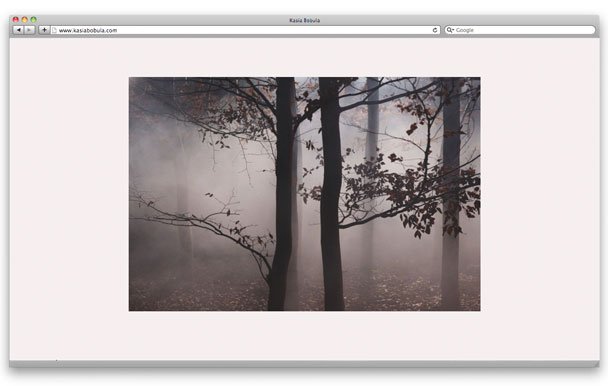The height and width of the screenshot is (386, 608).
Task: Click the blank pink area left of photo
Action: tap(69, 194)
